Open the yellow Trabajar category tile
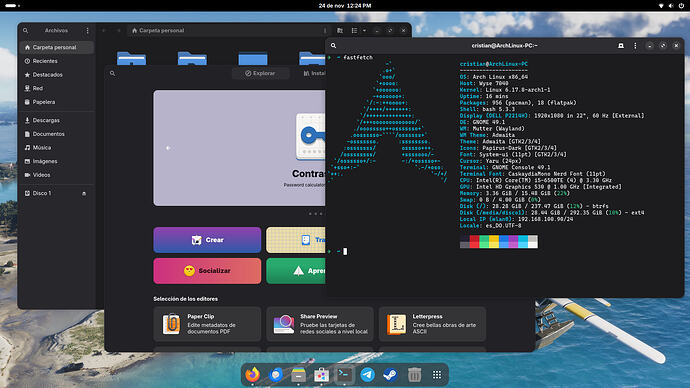Viewport: 690px width, 388px height. (296, 240)
